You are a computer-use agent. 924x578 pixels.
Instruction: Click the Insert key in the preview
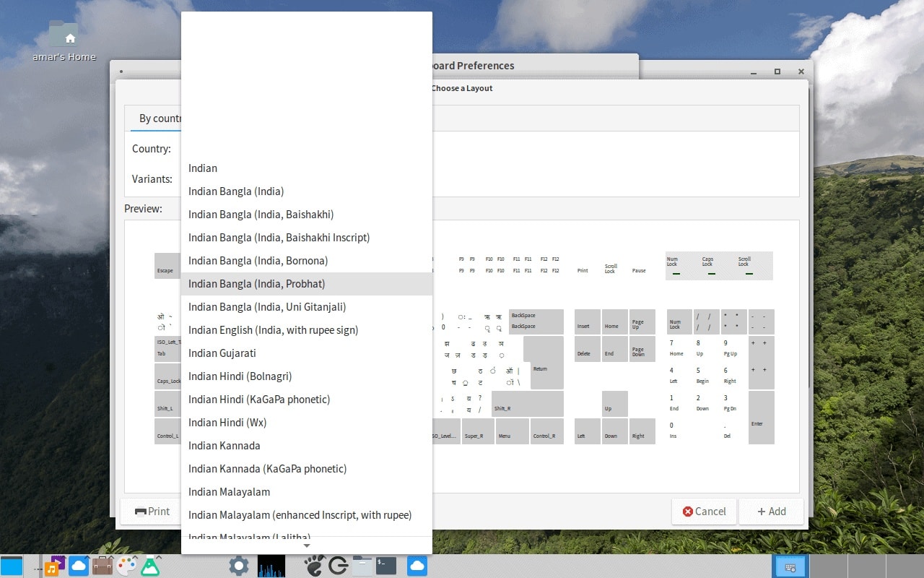[x=588, y=322]
